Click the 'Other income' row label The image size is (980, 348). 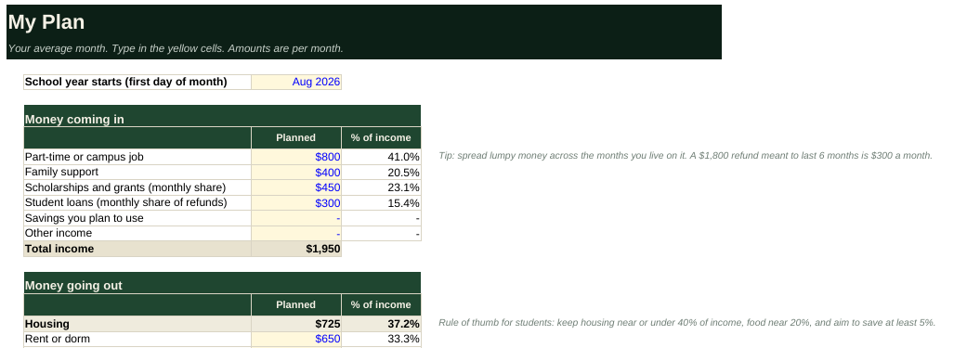coord(137,233)
